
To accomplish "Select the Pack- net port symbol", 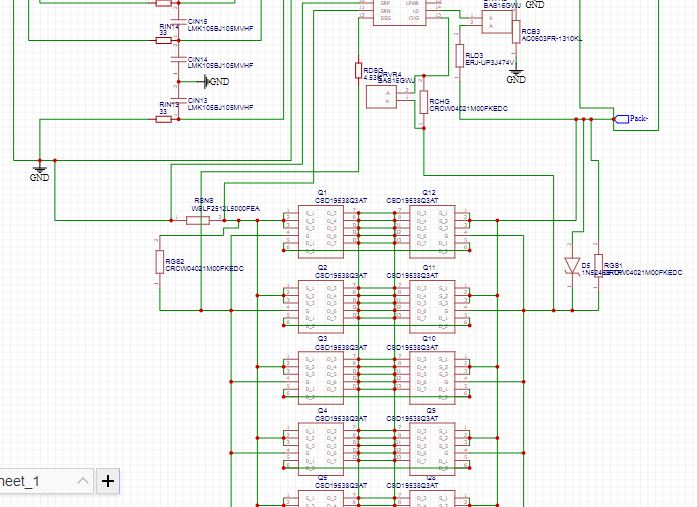I will 621,119.
